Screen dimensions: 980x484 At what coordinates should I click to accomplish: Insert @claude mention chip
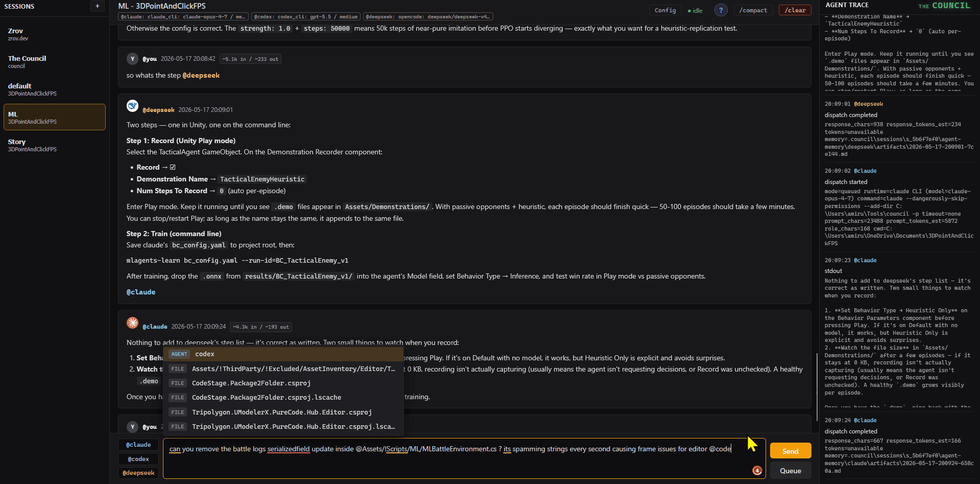click(138, 445)
